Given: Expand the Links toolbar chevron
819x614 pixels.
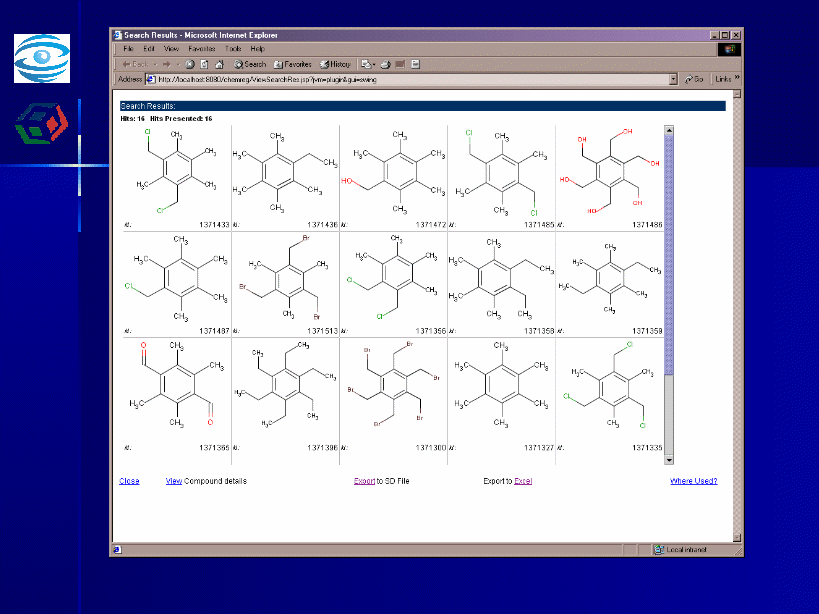Looking at the screenshot, I should click(x=737, y=78).
